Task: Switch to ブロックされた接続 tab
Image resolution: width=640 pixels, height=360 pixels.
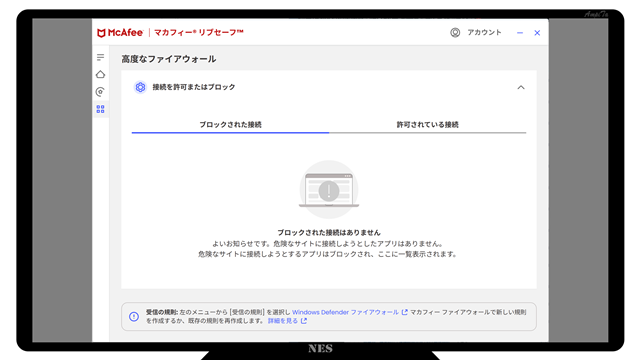Action: pyautogui.click(x=230, y=124)
